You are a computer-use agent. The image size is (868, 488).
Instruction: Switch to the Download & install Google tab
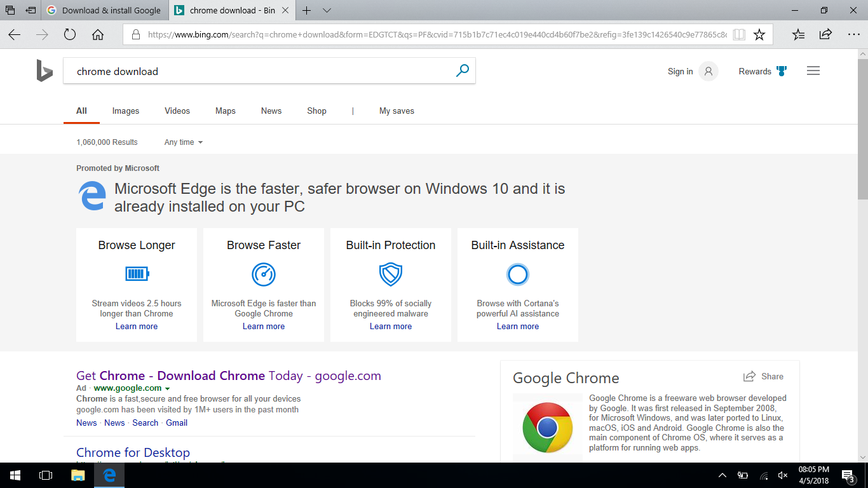coord(104,10)
